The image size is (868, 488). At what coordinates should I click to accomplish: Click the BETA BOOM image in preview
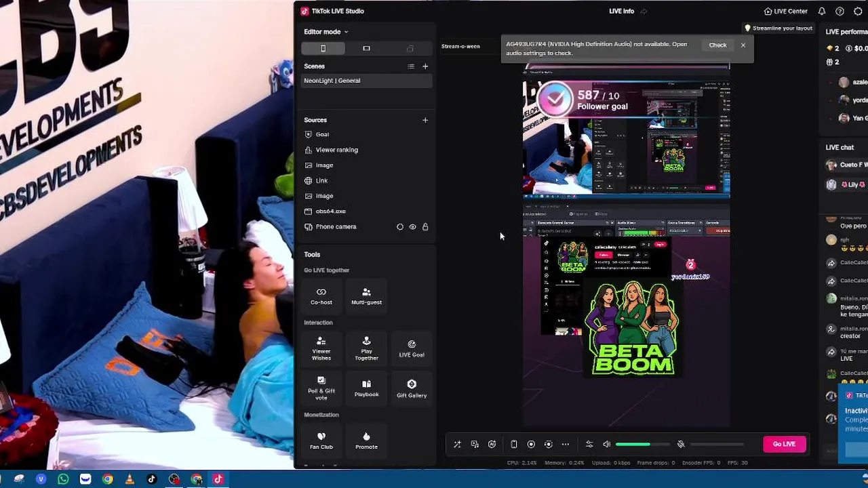tap(633, 329)
